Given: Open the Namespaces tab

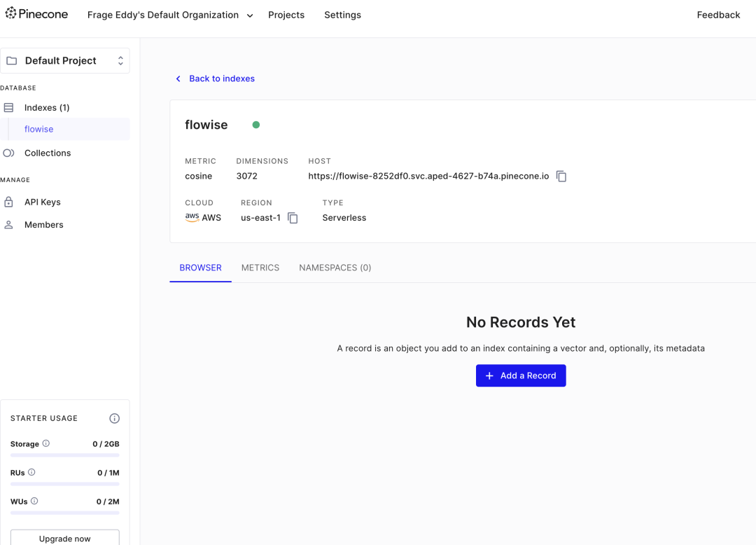Looking at the screenshot, I should pos(335,268).
